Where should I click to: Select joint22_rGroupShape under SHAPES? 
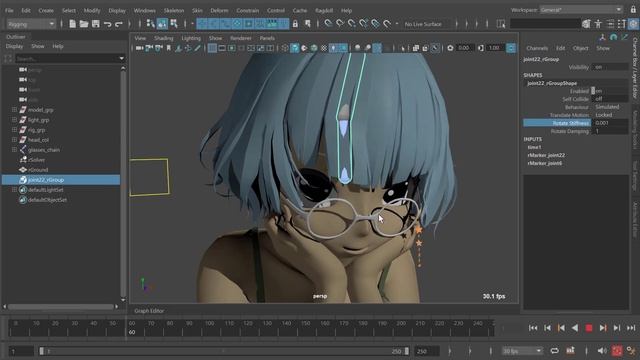(x=552, y=83)
